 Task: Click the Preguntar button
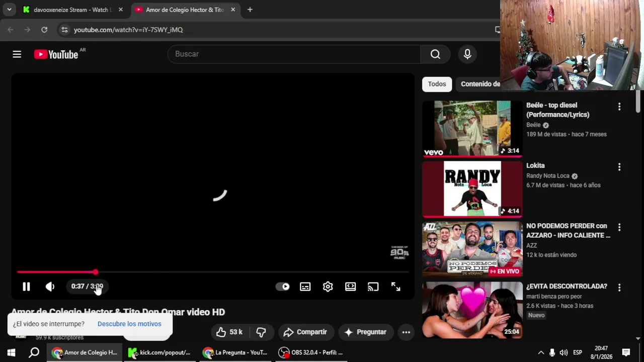(x=365, y=332)
